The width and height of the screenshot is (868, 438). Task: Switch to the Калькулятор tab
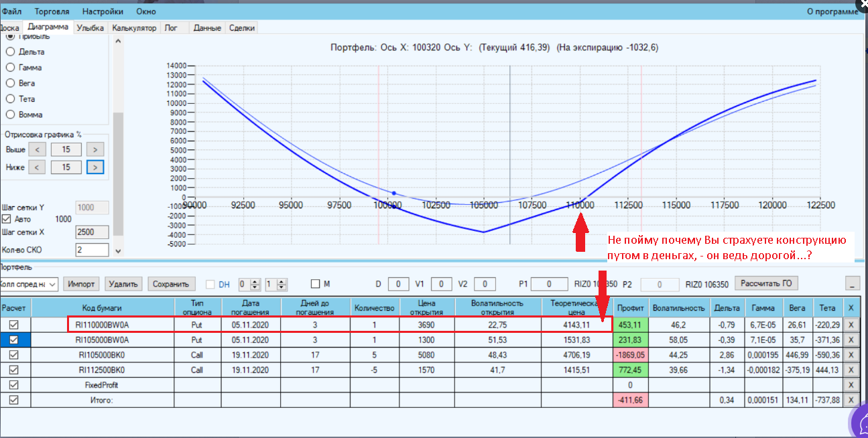tap(134, 28)
